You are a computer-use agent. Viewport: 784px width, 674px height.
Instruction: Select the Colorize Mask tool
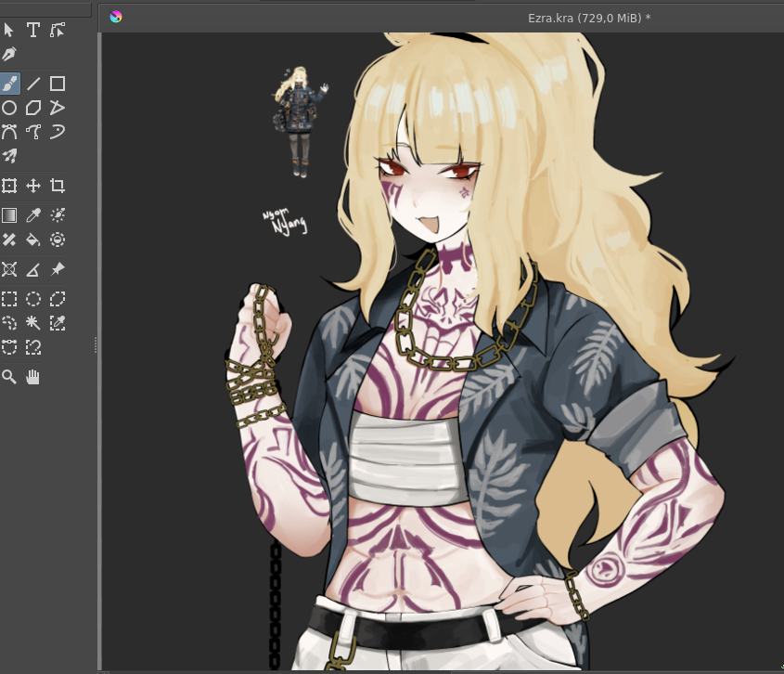(58, 215)
